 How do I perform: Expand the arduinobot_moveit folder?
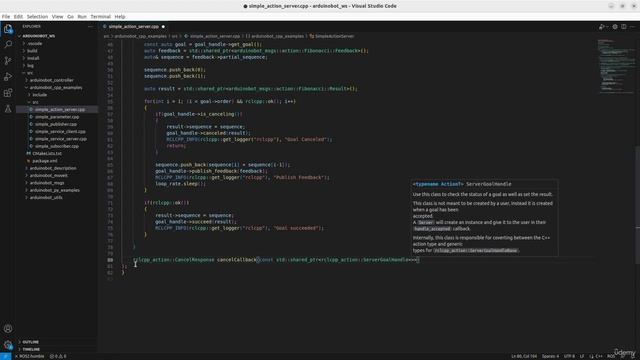point(57,176)
